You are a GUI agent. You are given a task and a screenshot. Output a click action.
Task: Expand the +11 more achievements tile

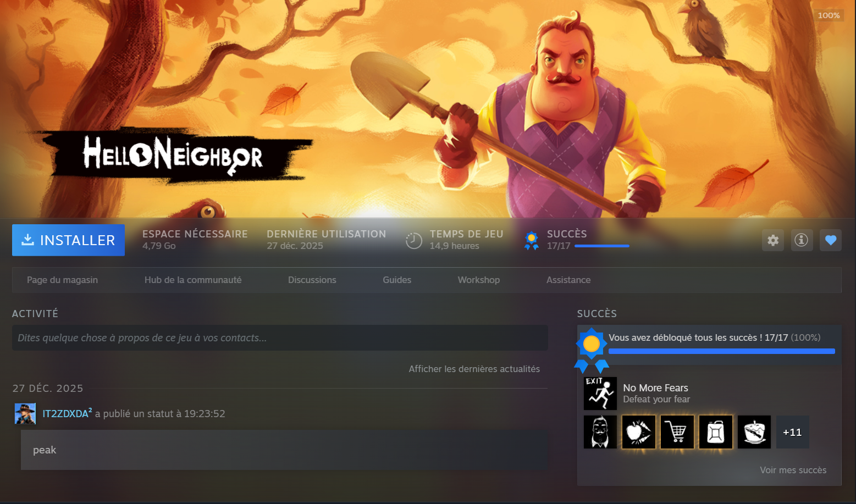click(x=792, y=432)
